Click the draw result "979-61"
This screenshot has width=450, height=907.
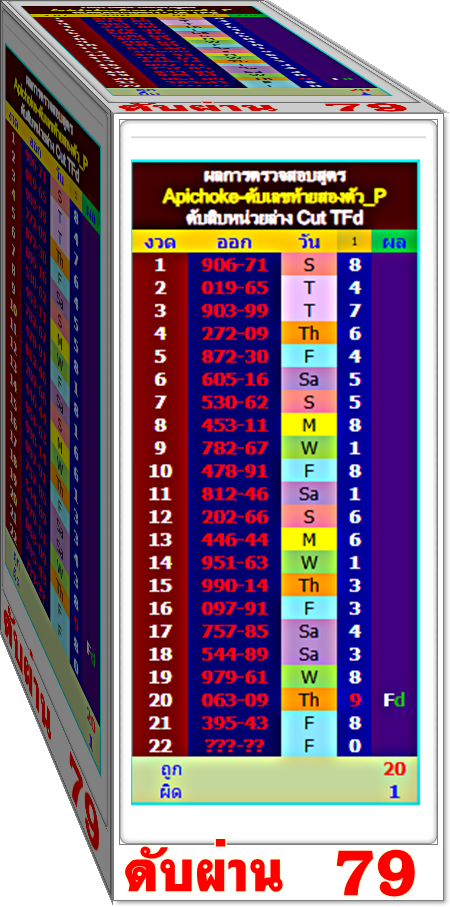(234, 677)
